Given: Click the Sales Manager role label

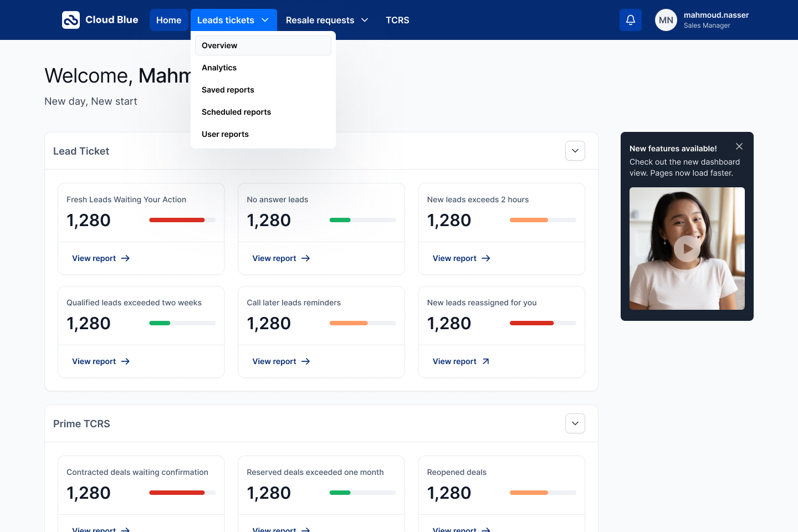Looking at the screenshot, I should (x=707, y=25).
